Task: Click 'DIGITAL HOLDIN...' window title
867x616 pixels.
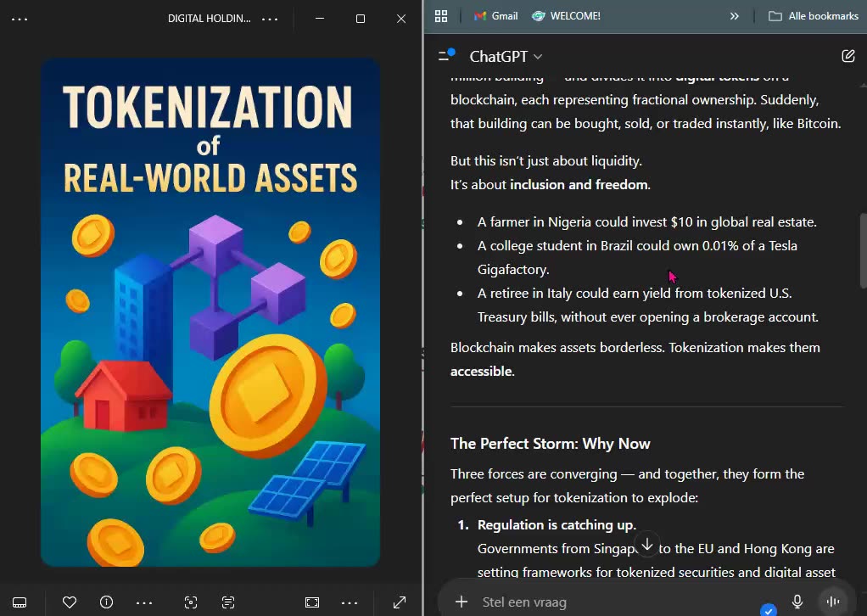Action: click(x=209, y=19)
